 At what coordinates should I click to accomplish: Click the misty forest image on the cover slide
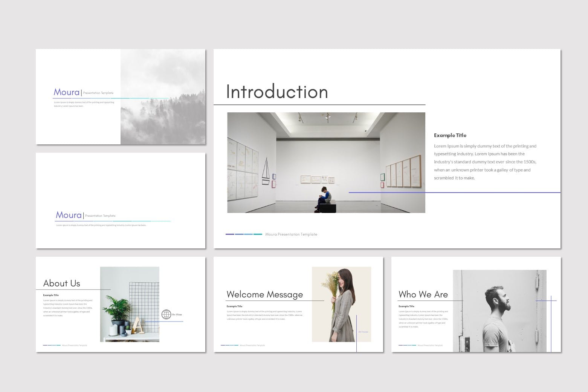pyautogui.click(x=163, y=96)
